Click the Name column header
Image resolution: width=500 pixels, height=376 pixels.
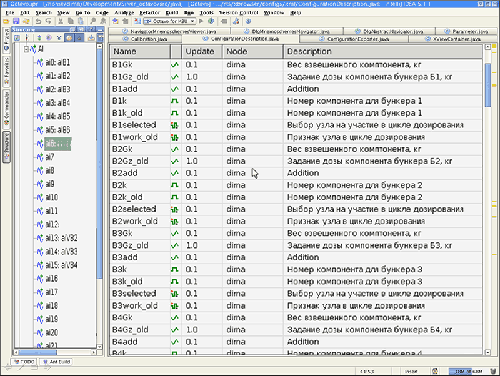[140, 52]
